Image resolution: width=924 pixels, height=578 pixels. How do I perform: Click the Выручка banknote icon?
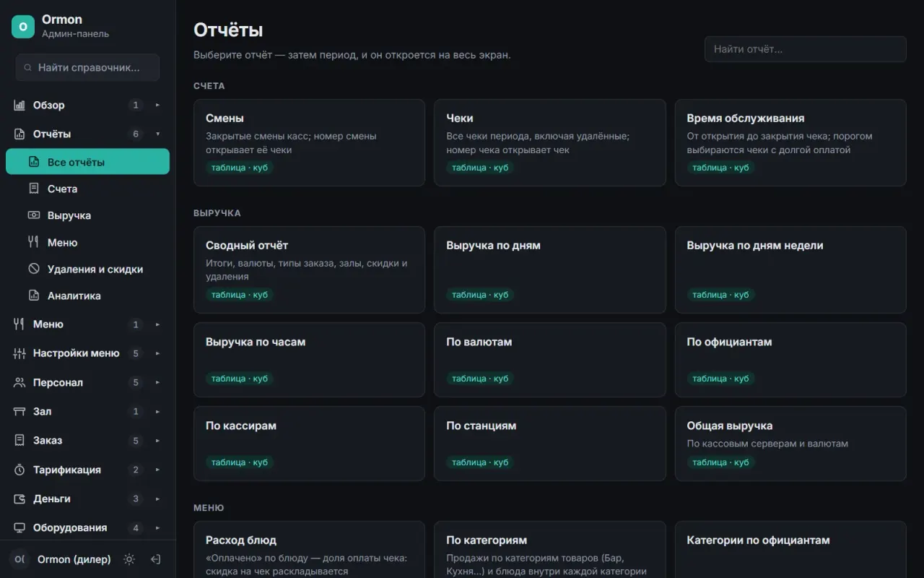(x=34, y=215)
